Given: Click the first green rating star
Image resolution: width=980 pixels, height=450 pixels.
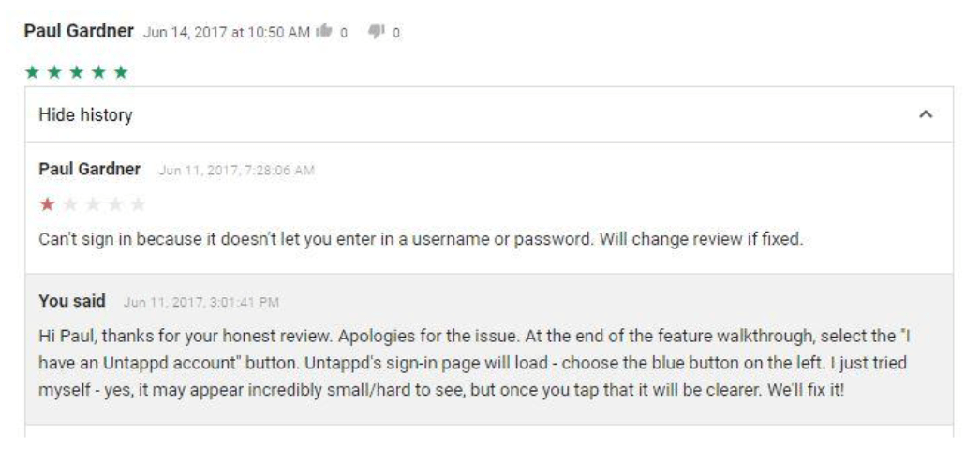Looking at the screenshot, I should click(32, 72).
